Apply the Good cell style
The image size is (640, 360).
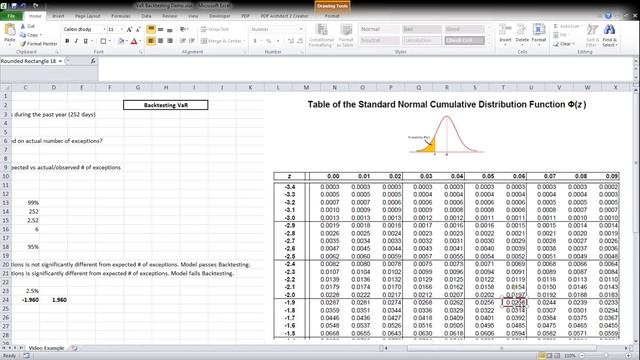coord(464,29)
